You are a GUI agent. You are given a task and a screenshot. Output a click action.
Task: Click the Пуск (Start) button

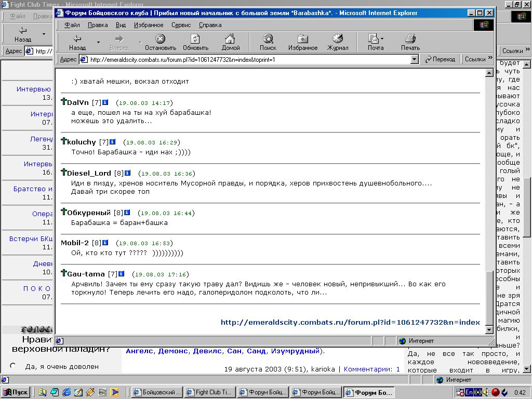[15, 392]
